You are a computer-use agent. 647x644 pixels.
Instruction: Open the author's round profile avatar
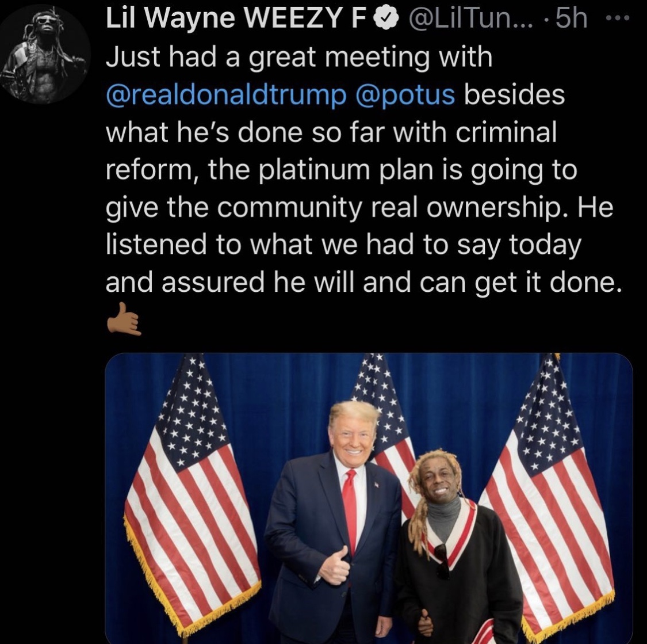pyautogui.click(x=45, y=54)
